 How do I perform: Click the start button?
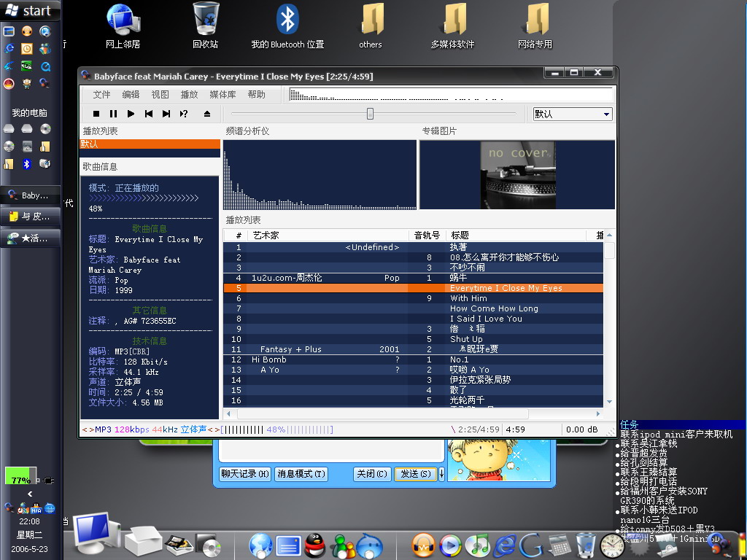click(29, 10)
